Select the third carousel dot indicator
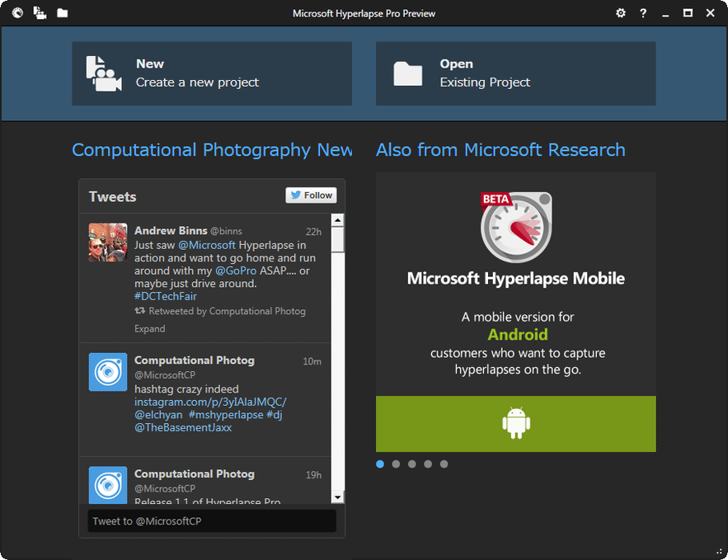 pyautogui.click(x=412, y=464)
